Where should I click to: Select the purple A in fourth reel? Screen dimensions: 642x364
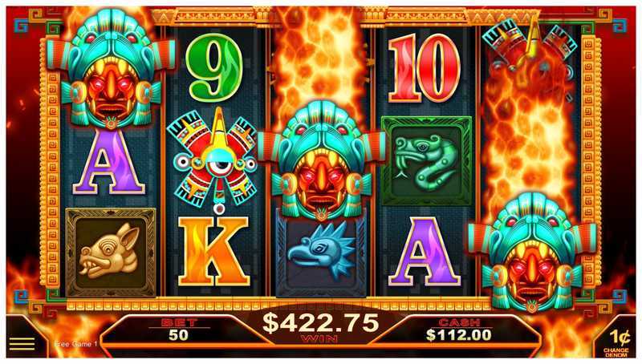coord(425,252)
